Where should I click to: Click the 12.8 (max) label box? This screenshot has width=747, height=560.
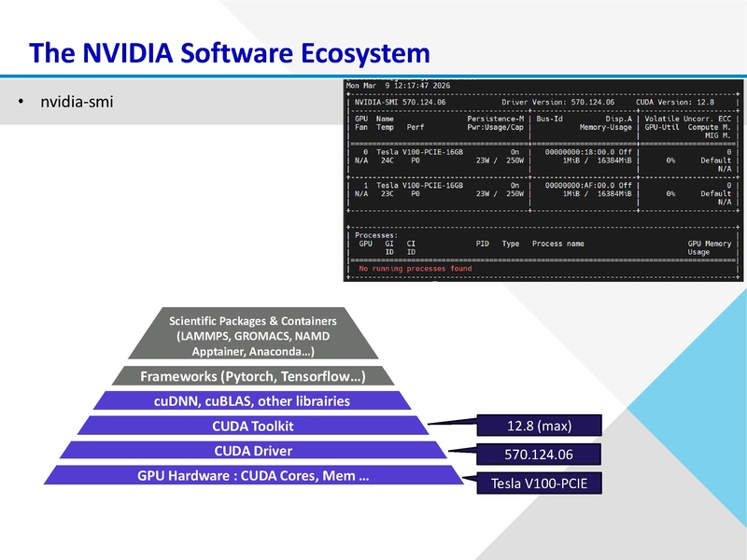538,426
